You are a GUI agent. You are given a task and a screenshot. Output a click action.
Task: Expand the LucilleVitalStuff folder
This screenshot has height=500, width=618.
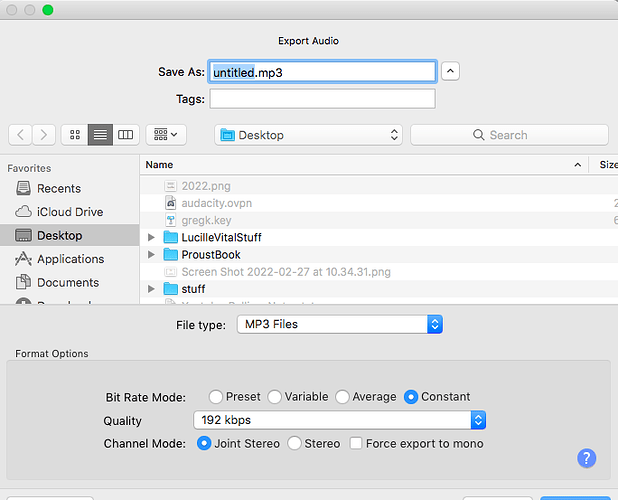tap(152, 237)
